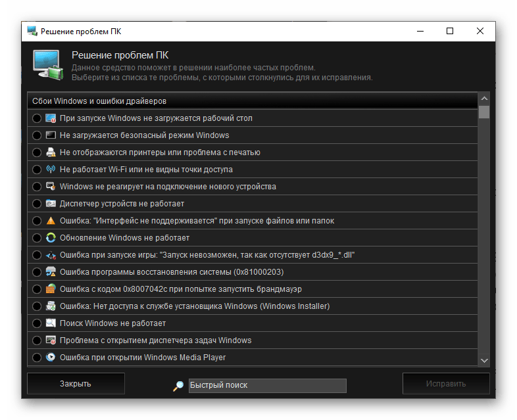Viewport: 517px width, 420px height.
Task: Click text 'Диспетчер устройств не работает'
Action: point(122,204)
